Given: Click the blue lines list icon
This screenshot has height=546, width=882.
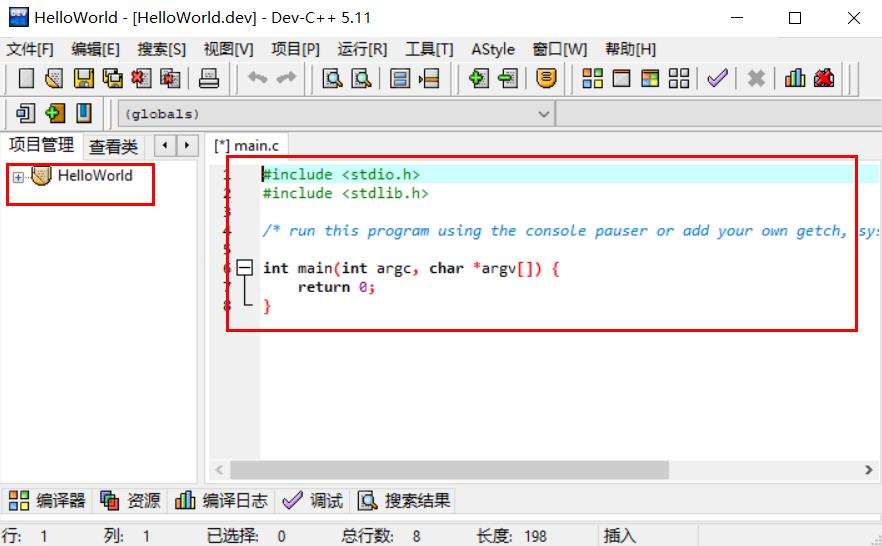Looking at the screenshot, I should pos(400,78).
